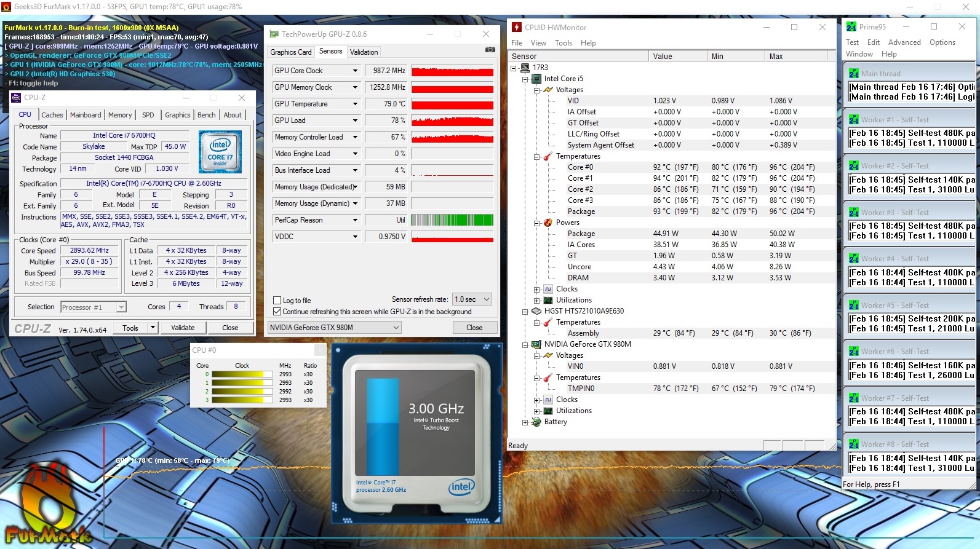Click the Intel Core i5 Clocks icon
The width and height of the screenshot is (980, 549).
tap(548, 289)
